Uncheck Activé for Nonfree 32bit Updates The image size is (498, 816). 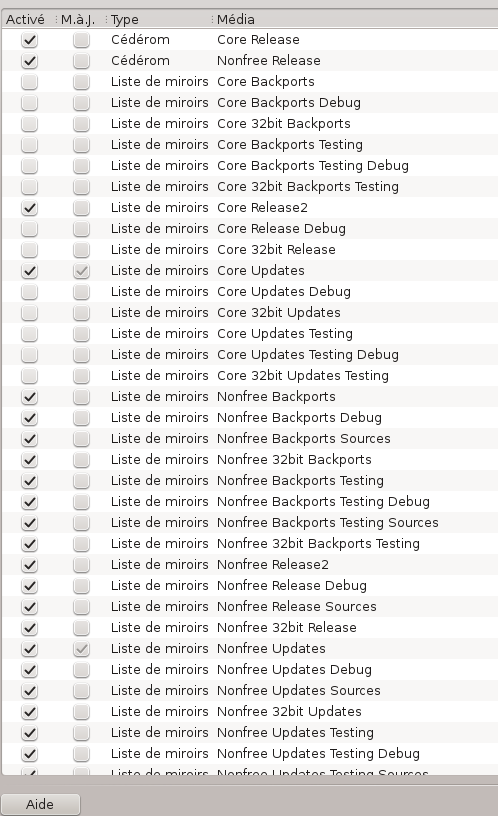click(30, 711)
